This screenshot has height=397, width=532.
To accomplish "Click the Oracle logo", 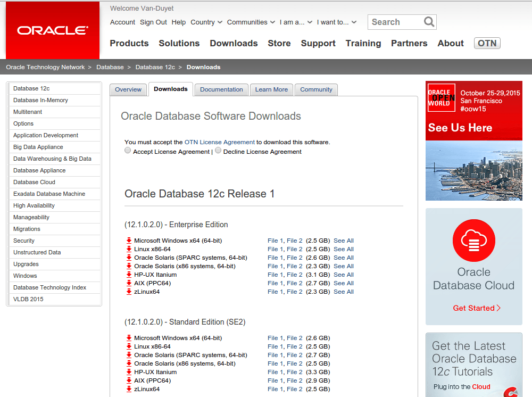I will [52, 30].
